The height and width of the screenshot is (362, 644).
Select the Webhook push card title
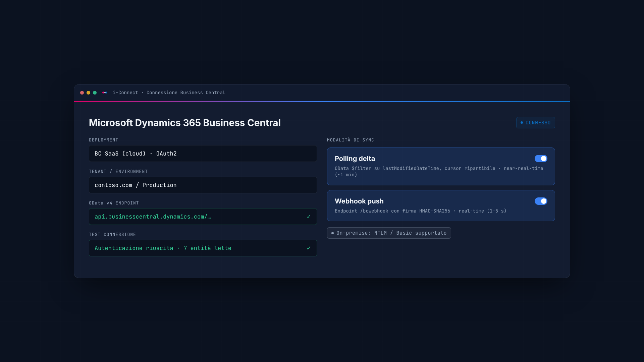359,201
